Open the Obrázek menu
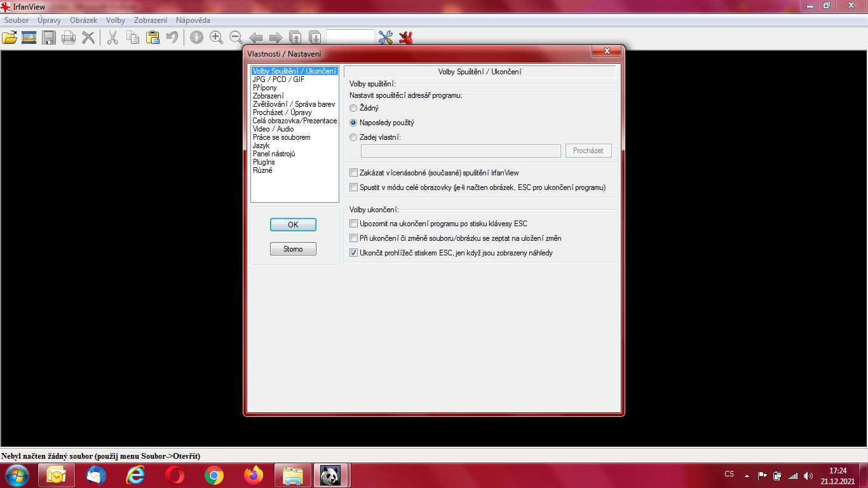Viewport: 868px width, 488px height. coord(84,20)
